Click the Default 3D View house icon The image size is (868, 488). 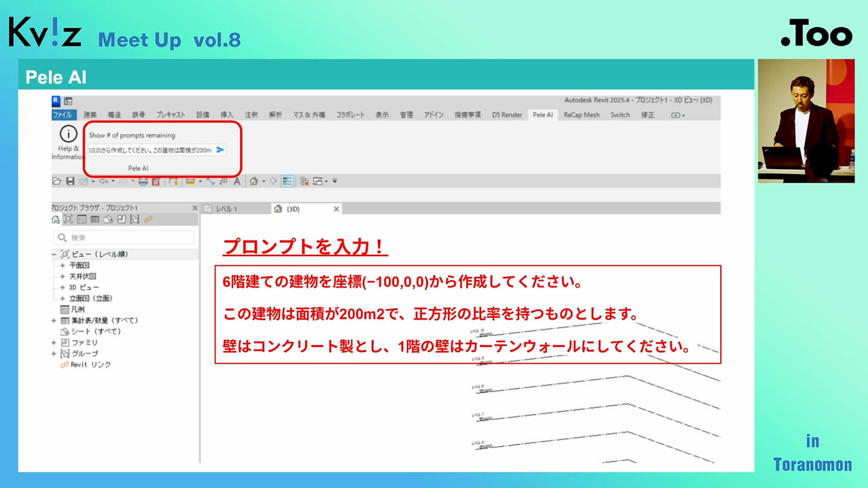[254, 181]
